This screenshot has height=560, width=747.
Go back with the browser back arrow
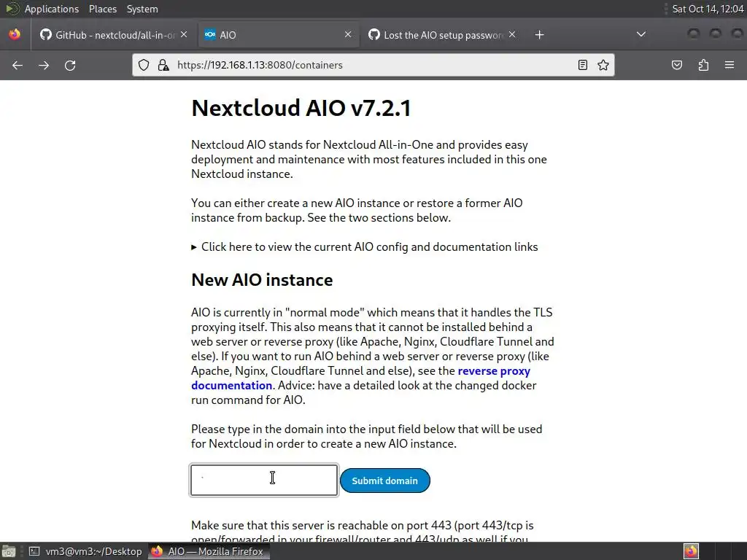(18, 65)
